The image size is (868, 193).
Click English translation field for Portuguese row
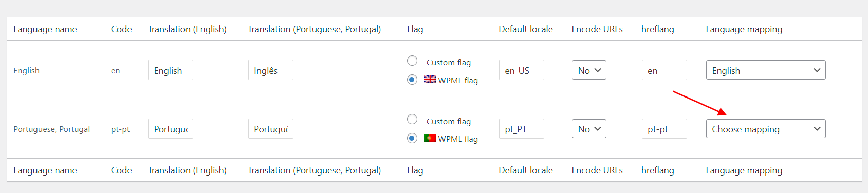pos(171,129)
